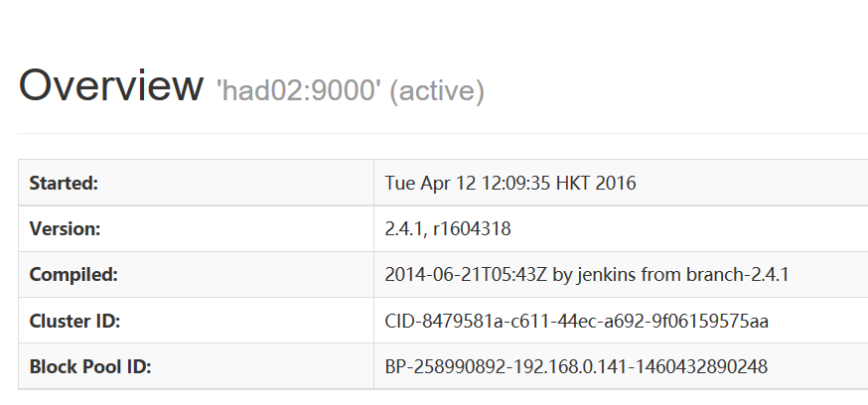
Task: Select the Cluster ID: row label
Action: coord(75,321)
